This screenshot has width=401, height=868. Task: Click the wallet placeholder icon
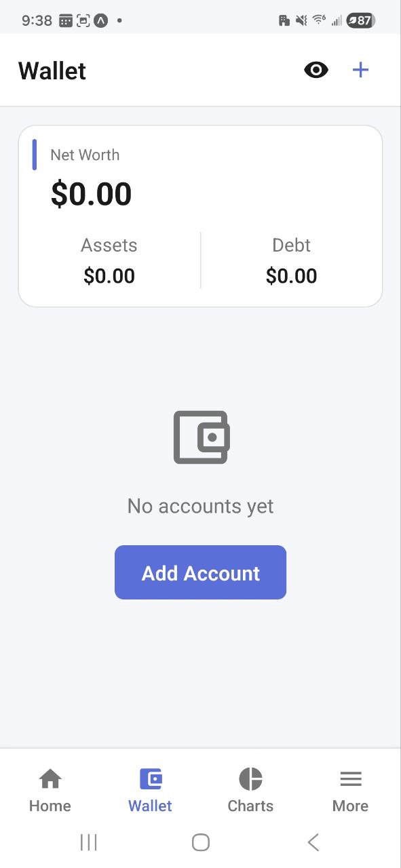tap(201, 436)
